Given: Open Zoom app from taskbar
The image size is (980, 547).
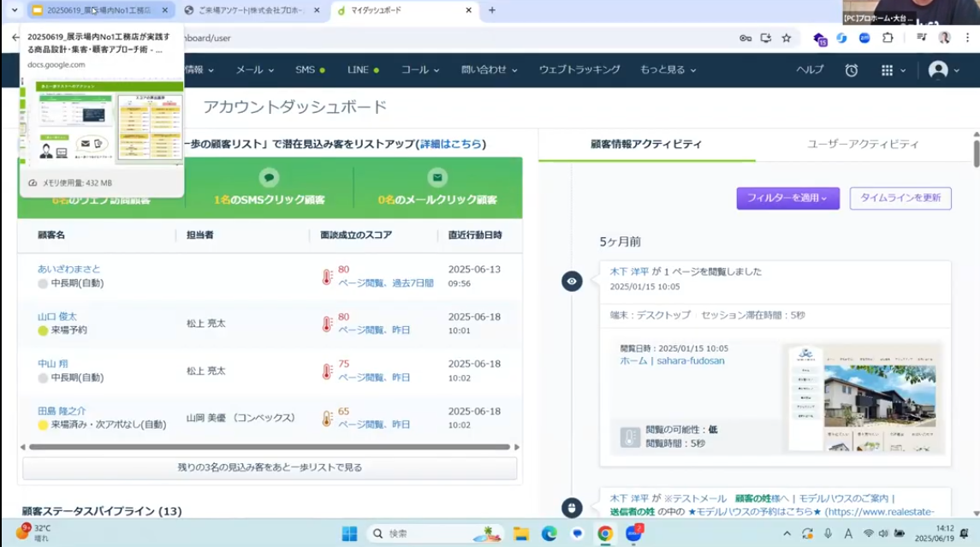Looking at the screenshot, I should pyautogui.click(x=633, y=532).
